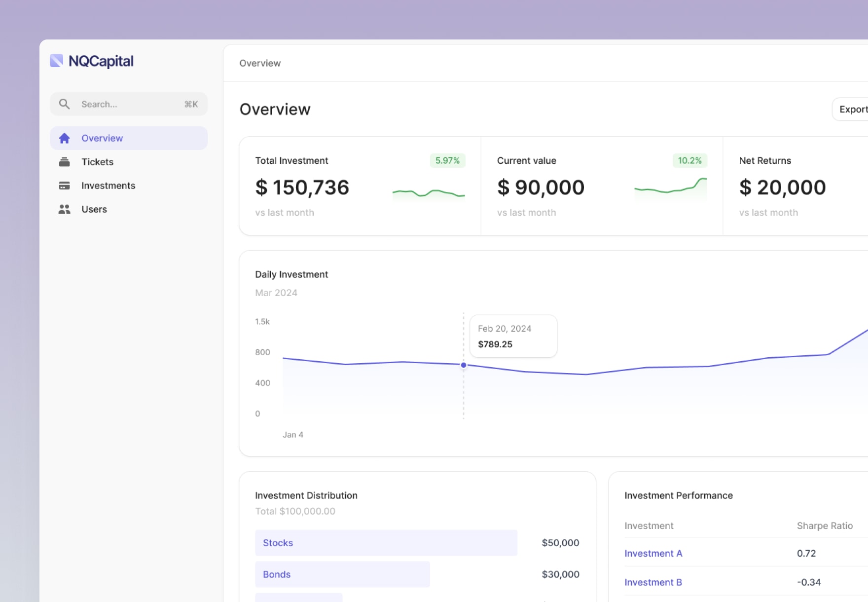Click the ⌘K shortcut hint
The height and width of the screenshot is (602, 868).
click(191, 104)
